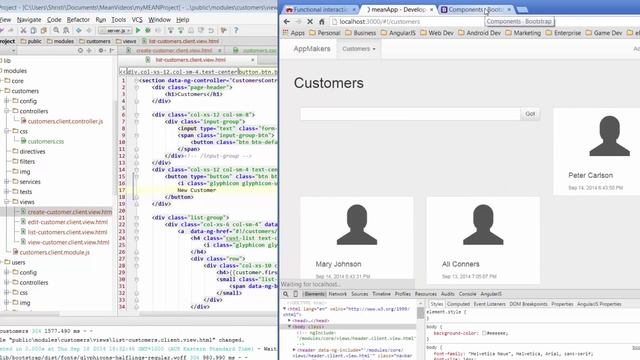Open the Navigate menu
The height and width of the screenshot is (360, 640).
tap(29, 20)
